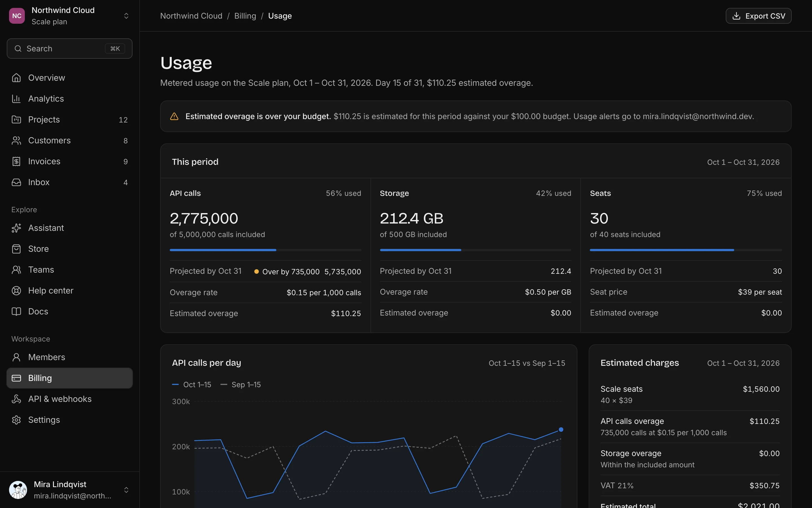This screenshot has width=812, height=508.
Task: Click the Docs book icon
Action: coord(16,312)
